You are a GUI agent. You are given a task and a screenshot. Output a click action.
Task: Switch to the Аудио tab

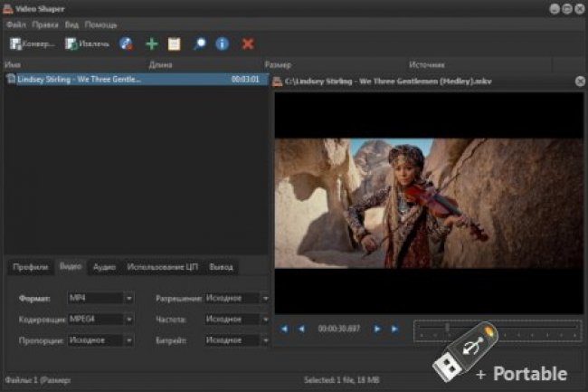[x=104, y=267]
